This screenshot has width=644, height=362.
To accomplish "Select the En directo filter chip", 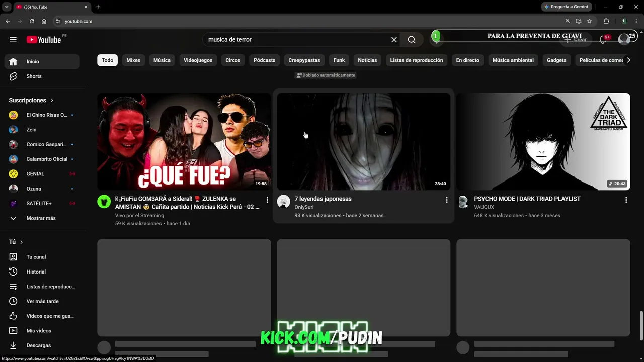I will (468, 60).
